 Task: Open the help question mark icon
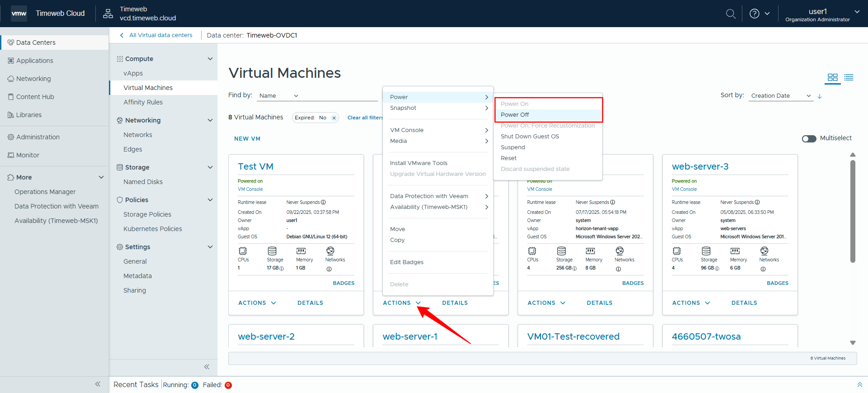pos(754,14)
